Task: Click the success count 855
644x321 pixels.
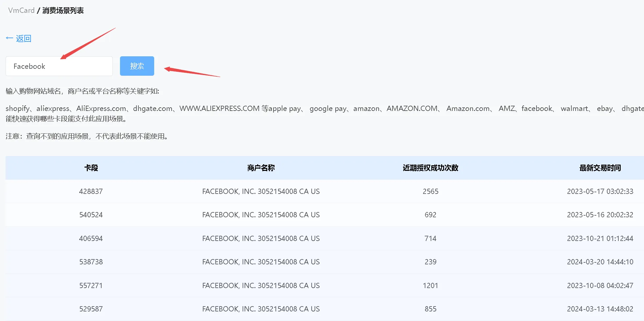Action: click(431, 309)
